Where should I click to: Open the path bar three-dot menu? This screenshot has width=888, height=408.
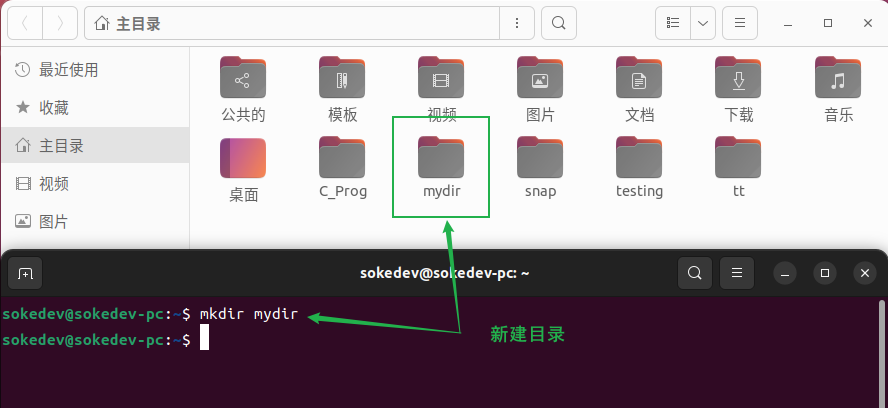click(516, 23)
